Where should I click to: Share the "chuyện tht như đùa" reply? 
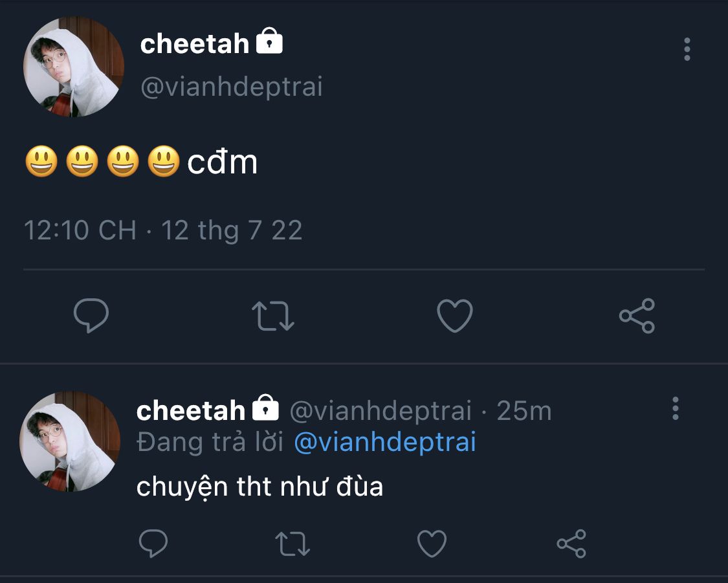point(571,544)
